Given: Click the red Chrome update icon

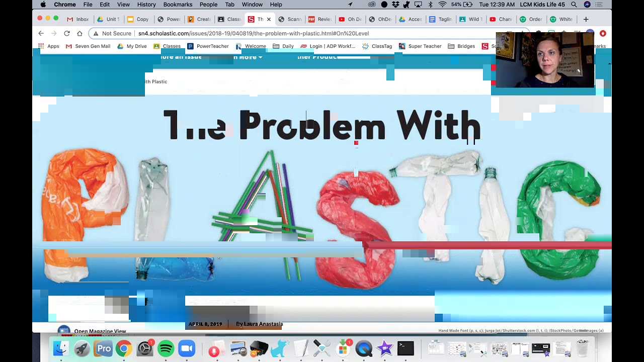Looking at the screenshot, I should tap(603, 34).
